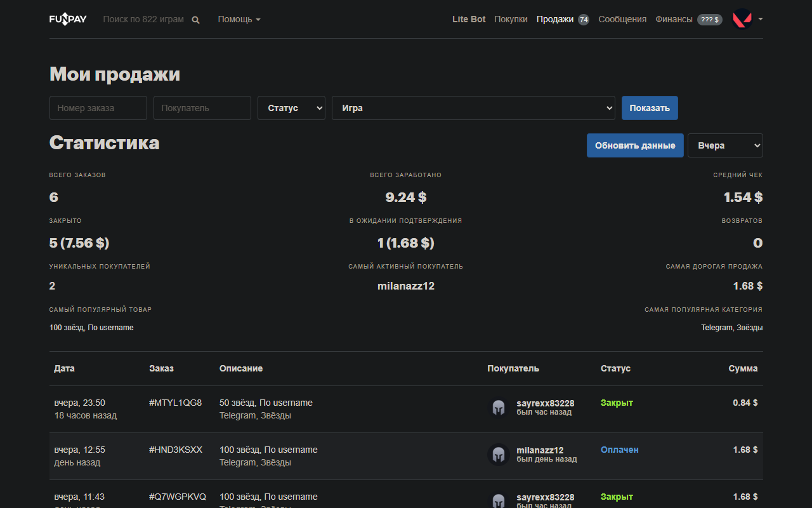Go to Покупки in the top navigation
Image resolution: width=812 pixels, height=508 pixels.
511,19
